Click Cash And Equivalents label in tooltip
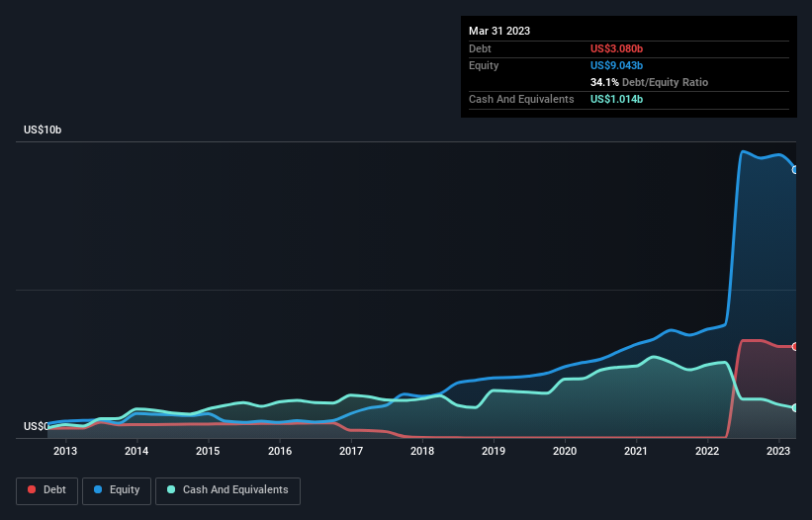The image size is (812, 520). pos(521,99)
